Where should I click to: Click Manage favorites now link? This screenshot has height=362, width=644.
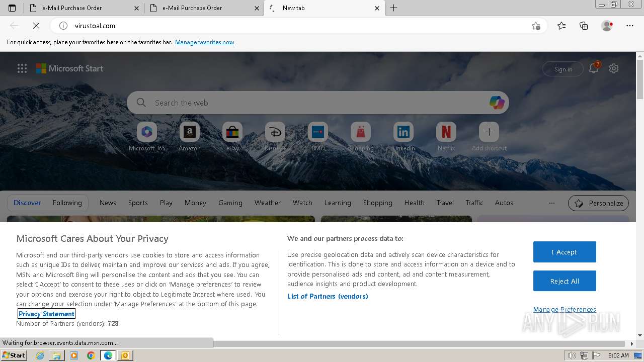[204, 42]
